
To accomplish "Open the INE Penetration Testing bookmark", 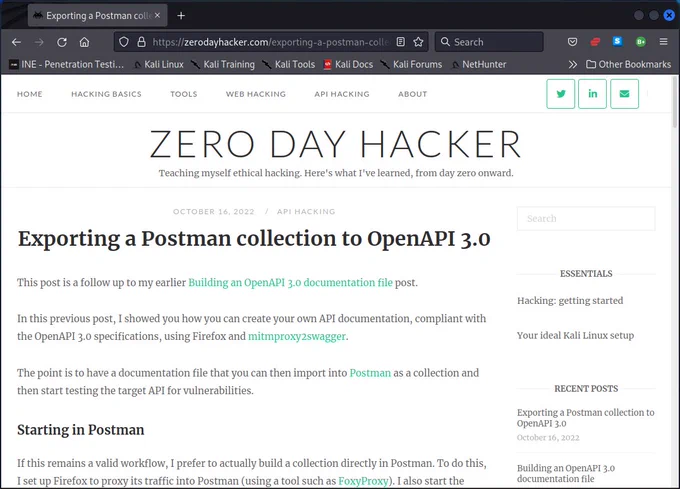I will [x=67, y=65].
